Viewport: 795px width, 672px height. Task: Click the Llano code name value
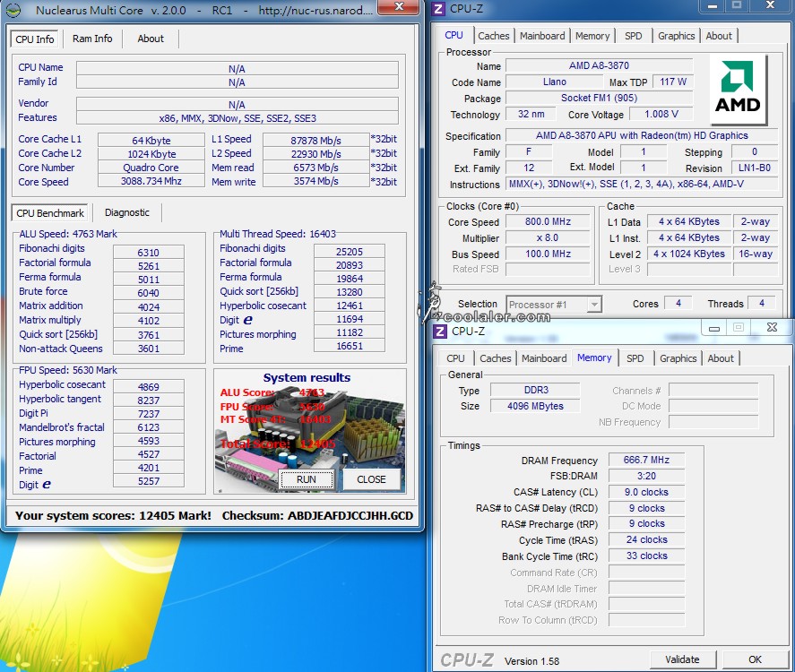tap(555, 82)
